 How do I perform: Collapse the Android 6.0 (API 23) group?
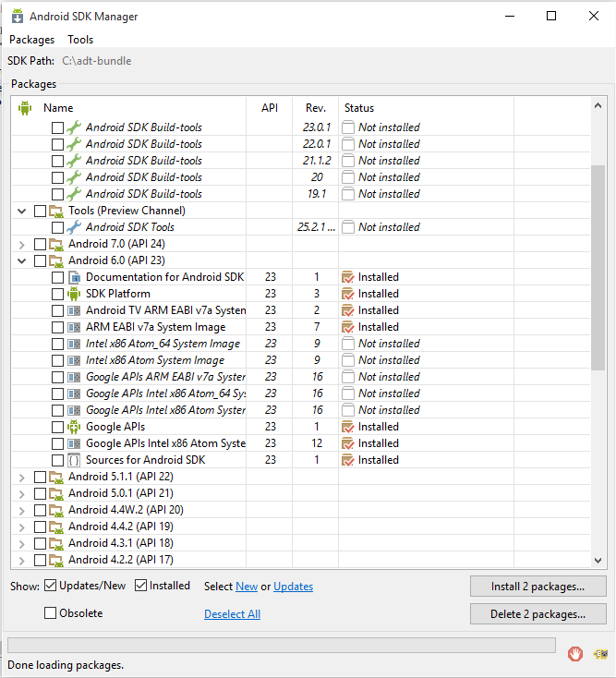click(21, 260)
